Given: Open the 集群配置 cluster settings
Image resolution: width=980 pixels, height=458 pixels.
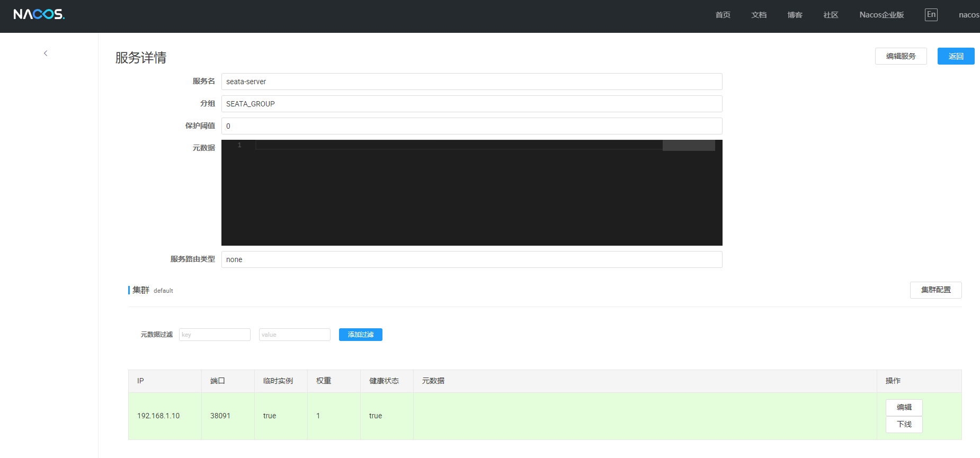Looking at the screenshot, I should (x=936, y=290).
